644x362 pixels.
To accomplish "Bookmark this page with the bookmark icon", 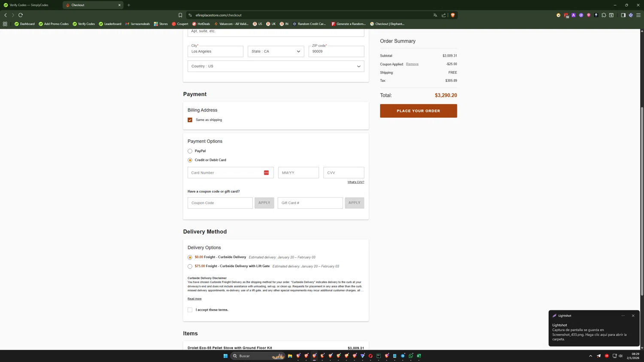I will coord(180,15).
